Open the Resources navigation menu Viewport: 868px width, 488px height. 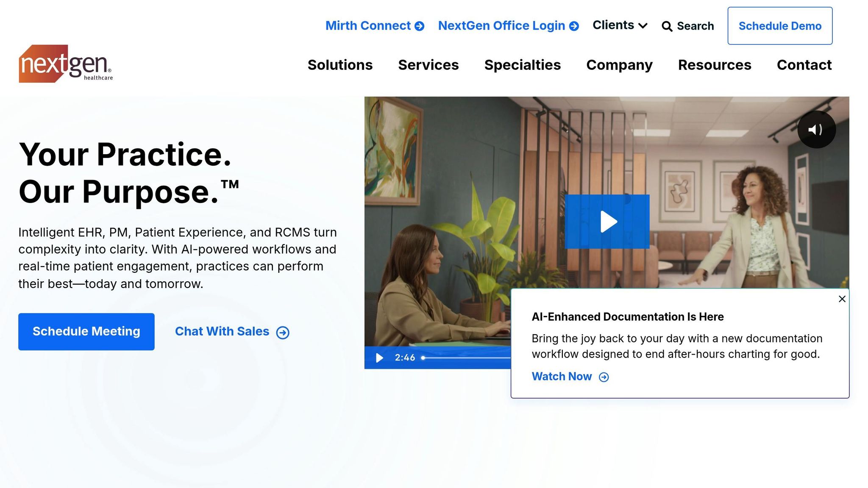click(714, 65)
